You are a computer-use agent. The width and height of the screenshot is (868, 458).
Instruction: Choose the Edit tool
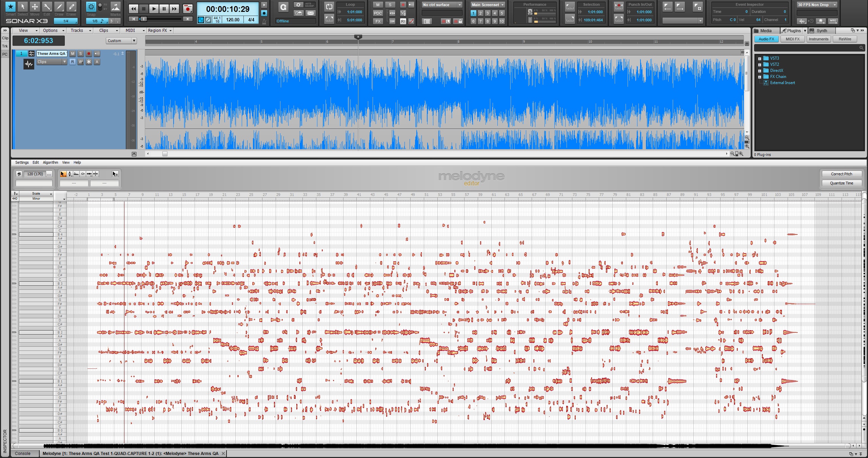click(x=47, y=6)
